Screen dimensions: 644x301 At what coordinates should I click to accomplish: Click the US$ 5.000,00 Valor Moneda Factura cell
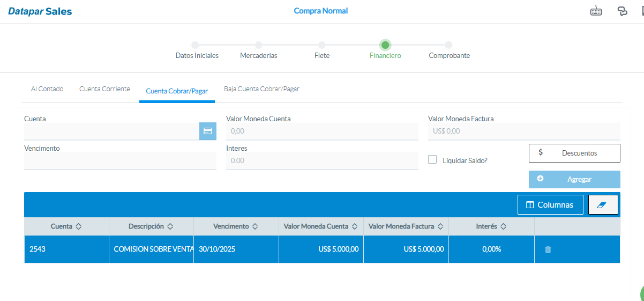click(406, 249)
